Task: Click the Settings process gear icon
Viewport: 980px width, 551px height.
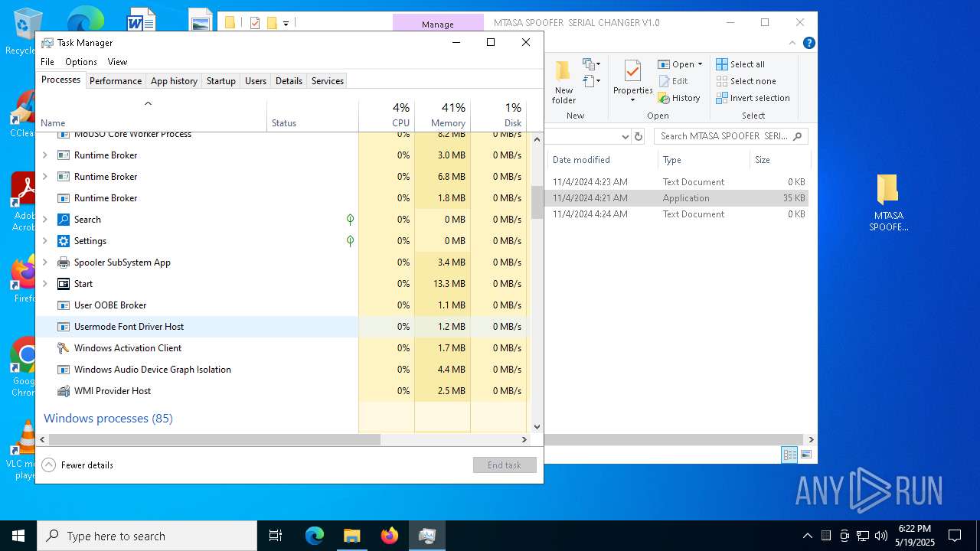Action: [64, 241]
